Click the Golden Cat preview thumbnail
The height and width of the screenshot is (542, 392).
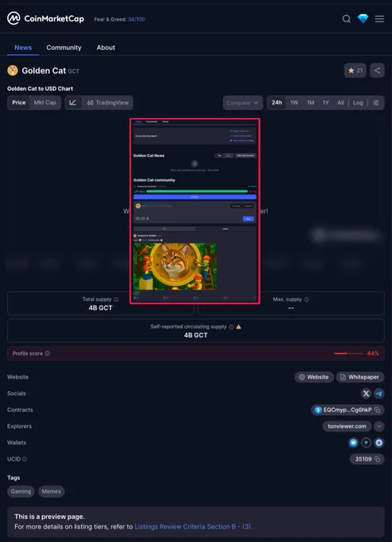click(195, 211)
